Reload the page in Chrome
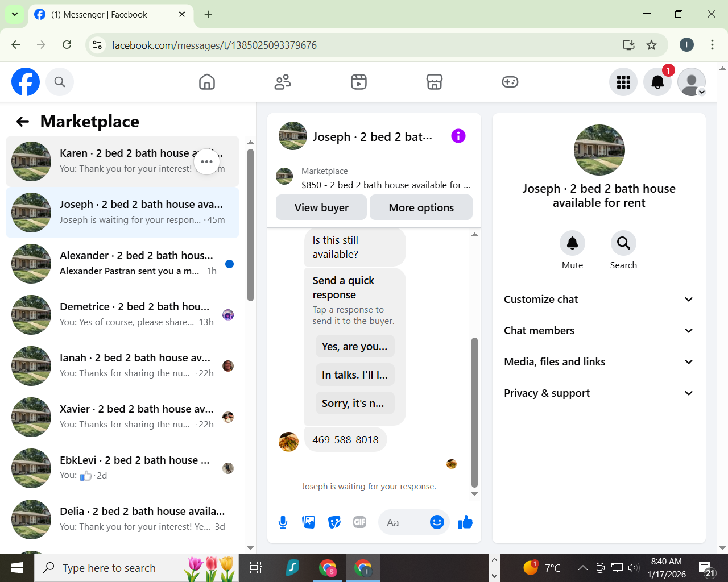Image resolution: width=728 pixels, height=582 pixels. [67, 45]
